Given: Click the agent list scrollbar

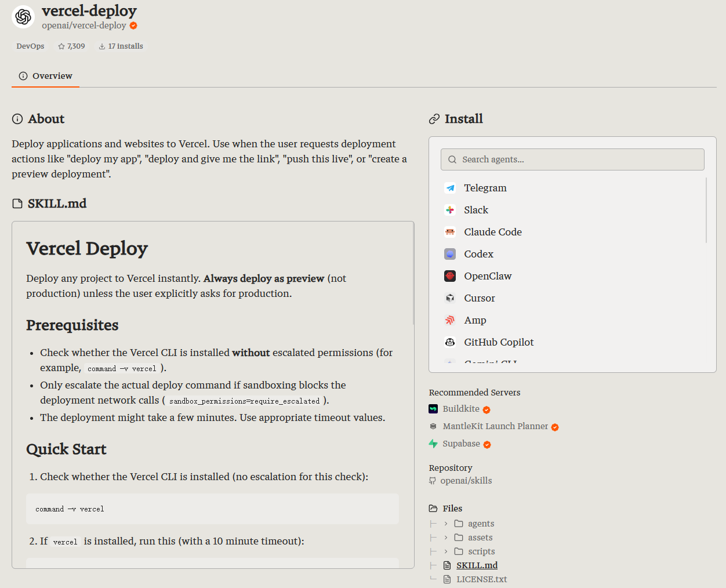Looking at the screenshot, I should pyautogui.click(x=706, y=210).
